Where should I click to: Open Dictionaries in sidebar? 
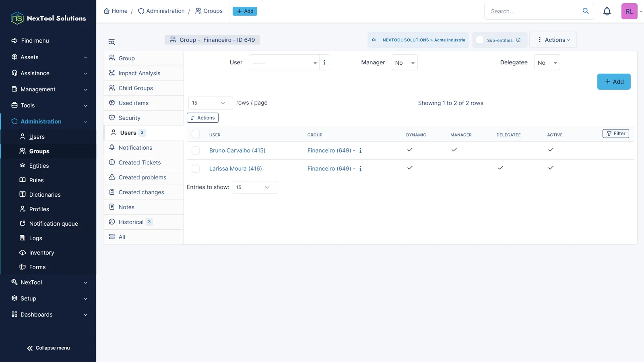click(45, 195)
